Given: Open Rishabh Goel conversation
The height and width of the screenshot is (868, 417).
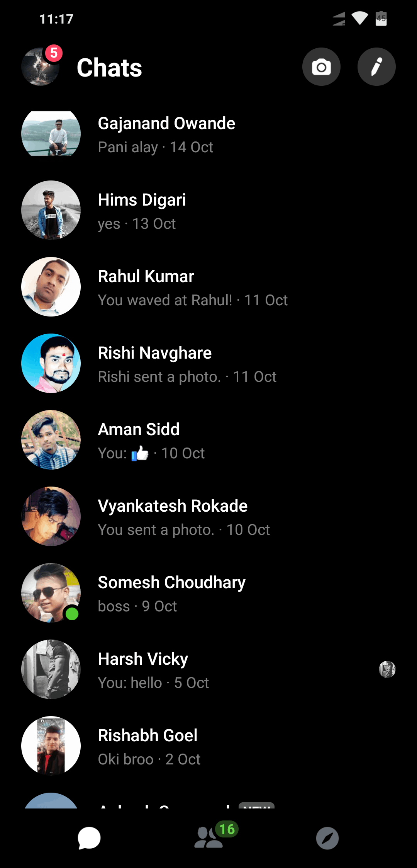Looking at the screenshot, I should tap(208, 746).
